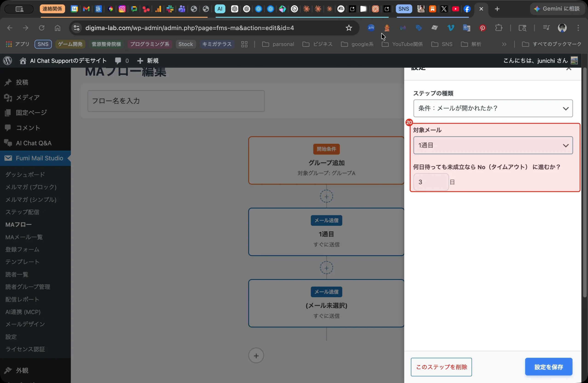Switch to the Gmail tab
The height and width of the screenshot is (383, 588).
pyautogui.click(x=86, y=9)
